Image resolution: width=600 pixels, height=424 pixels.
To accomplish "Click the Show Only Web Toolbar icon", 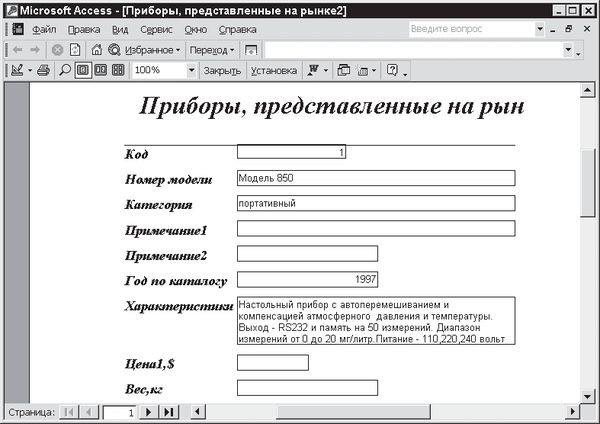I will coord(251,50).
